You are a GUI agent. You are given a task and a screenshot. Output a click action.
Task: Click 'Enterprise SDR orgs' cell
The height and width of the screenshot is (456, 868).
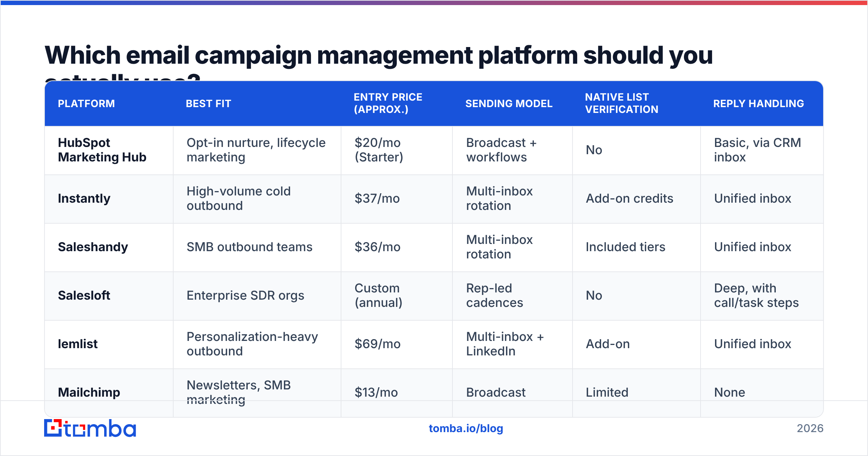click(x=257, y=296)
